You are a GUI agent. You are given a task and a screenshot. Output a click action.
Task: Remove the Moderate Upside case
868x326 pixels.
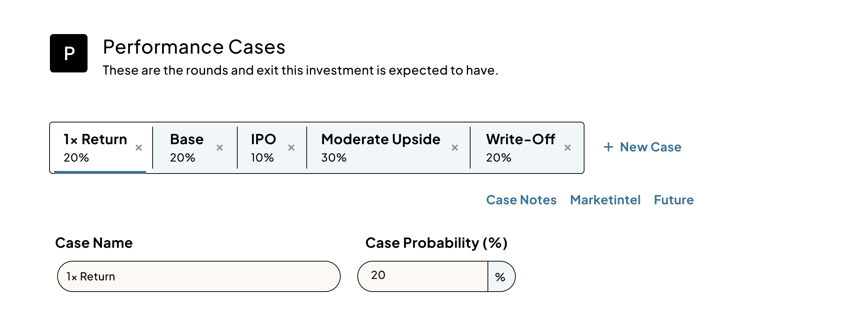(x=455, y=148)
